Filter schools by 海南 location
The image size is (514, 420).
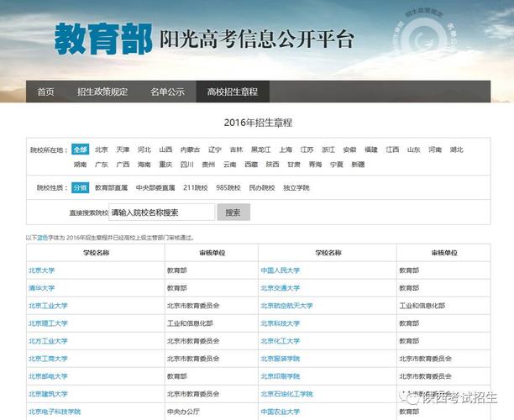click(144, 165)
